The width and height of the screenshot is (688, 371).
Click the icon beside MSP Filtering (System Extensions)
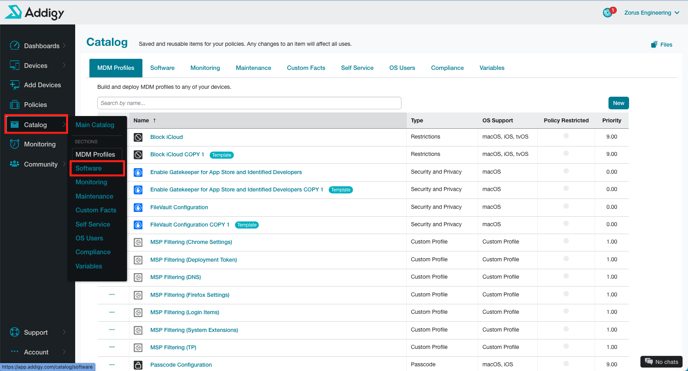pos(138,330)
